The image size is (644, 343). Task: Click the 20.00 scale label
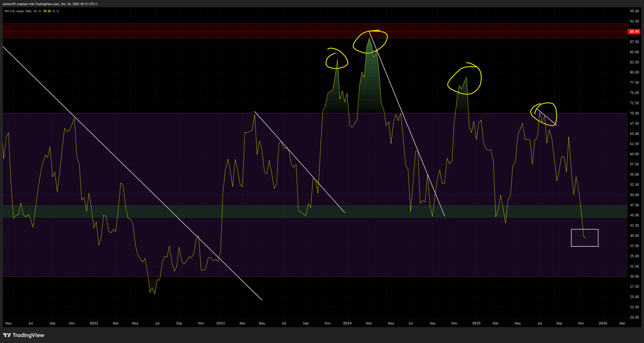pos(634,317)
